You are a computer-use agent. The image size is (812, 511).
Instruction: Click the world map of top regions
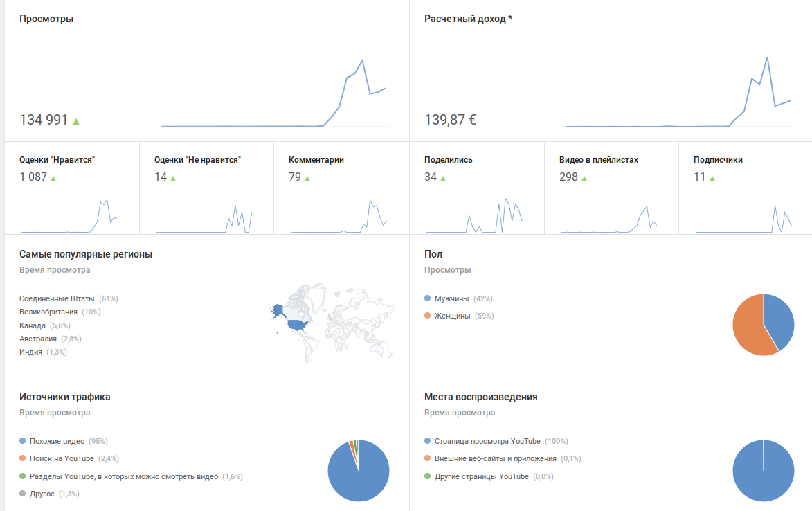pyautogui.click(x=331, y=321)
